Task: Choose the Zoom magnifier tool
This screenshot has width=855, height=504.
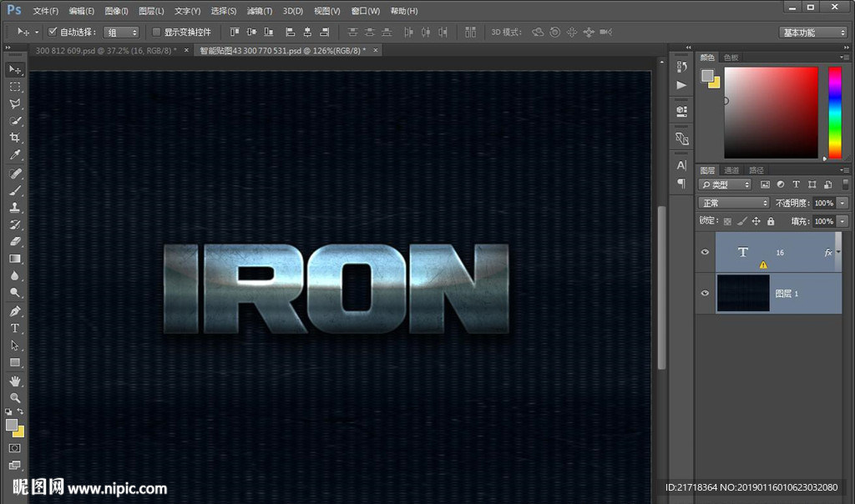Action: pos(15,398)
